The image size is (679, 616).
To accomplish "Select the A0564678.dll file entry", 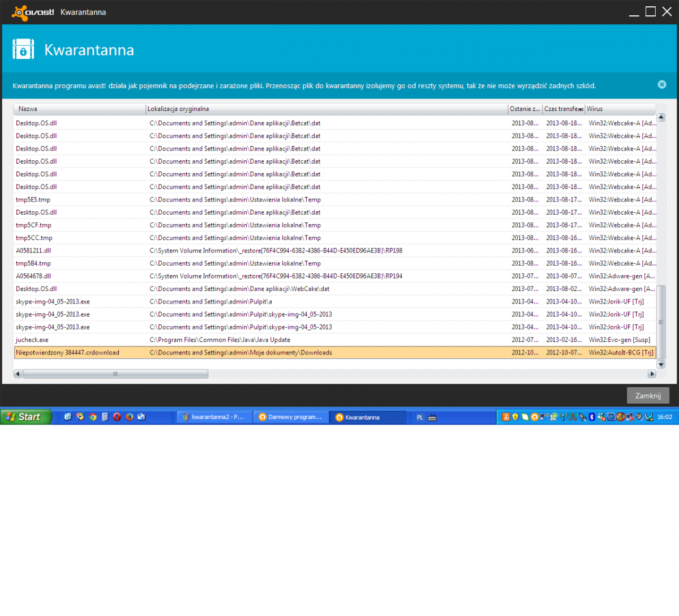I will [335, 276].
